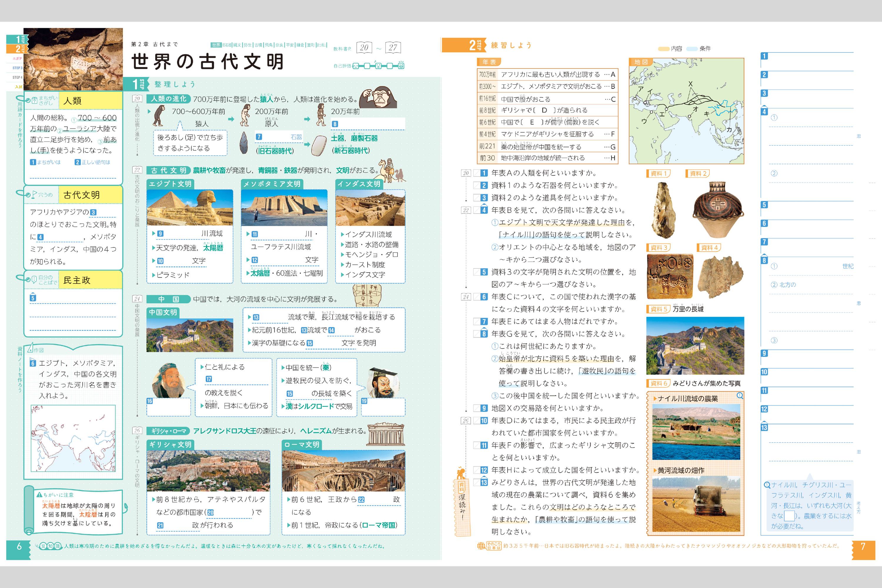Click the 原人 walking figure icon

click(x=245, y=116)
